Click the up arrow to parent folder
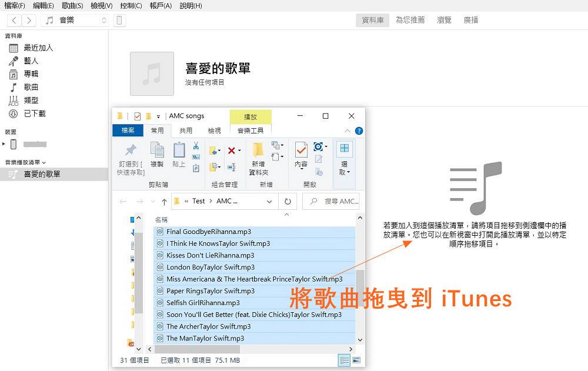The height and width of the screenshot is (371, 588). tap(164, 202)
